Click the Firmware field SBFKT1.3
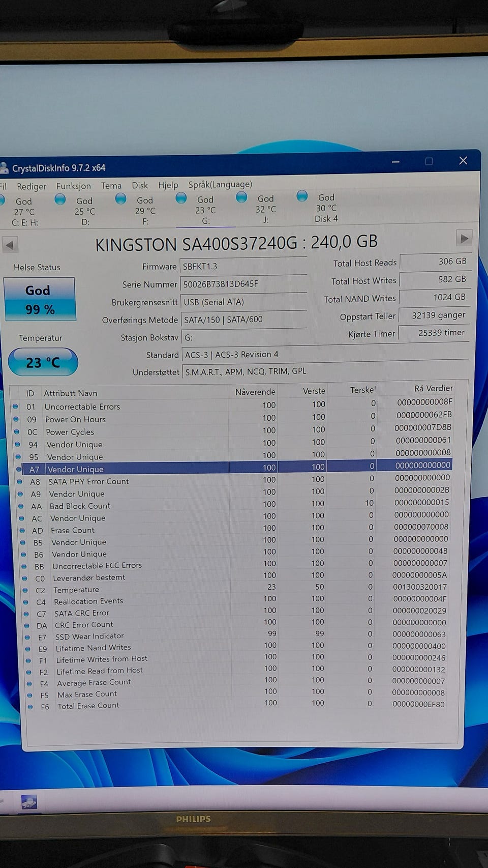Screen dimensions: 488x868 pos(243,266)
